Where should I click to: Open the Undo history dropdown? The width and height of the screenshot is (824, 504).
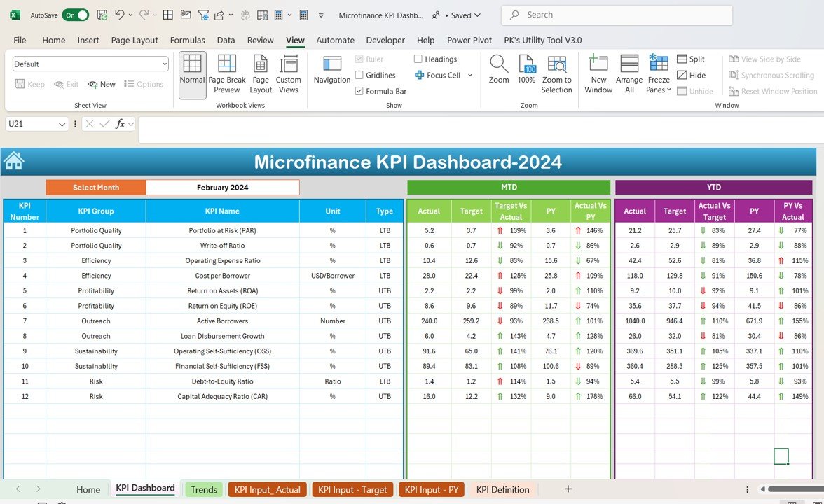click(130, 15)
